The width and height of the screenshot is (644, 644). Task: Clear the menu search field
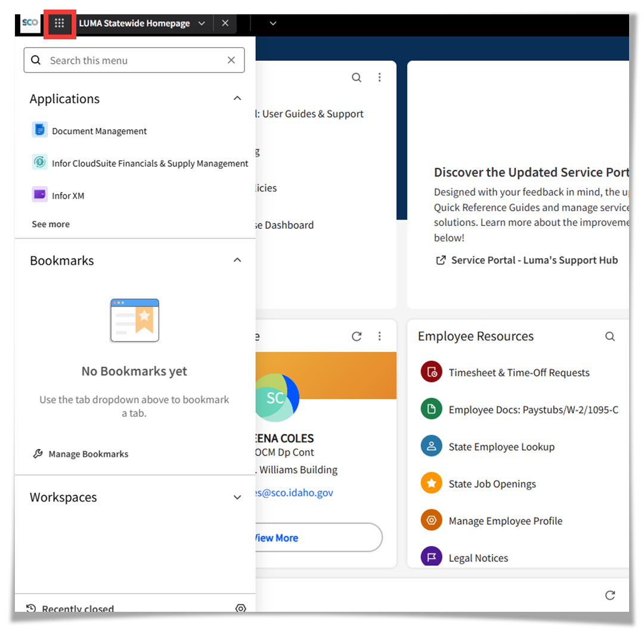coord(231,60)
